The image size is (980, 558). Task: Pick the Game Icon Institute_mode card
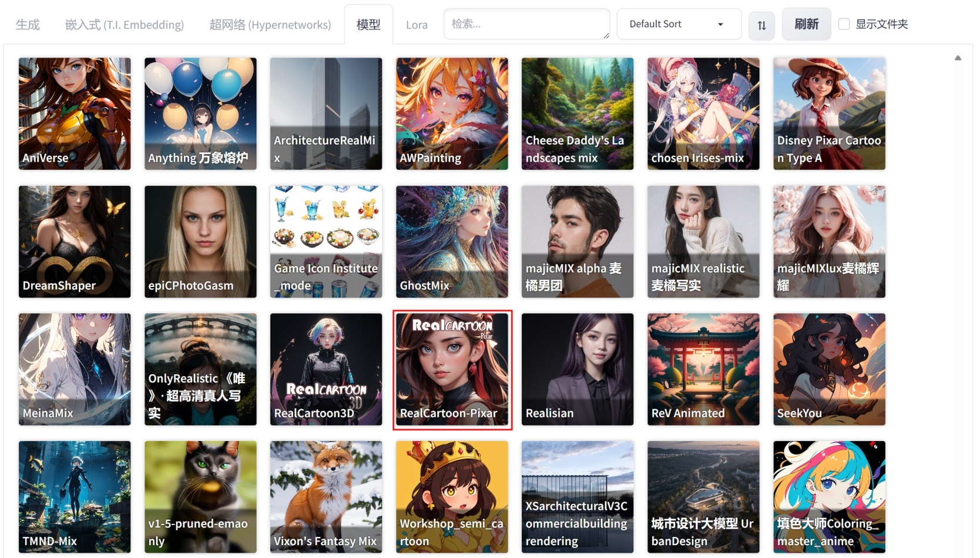(326, 242)
